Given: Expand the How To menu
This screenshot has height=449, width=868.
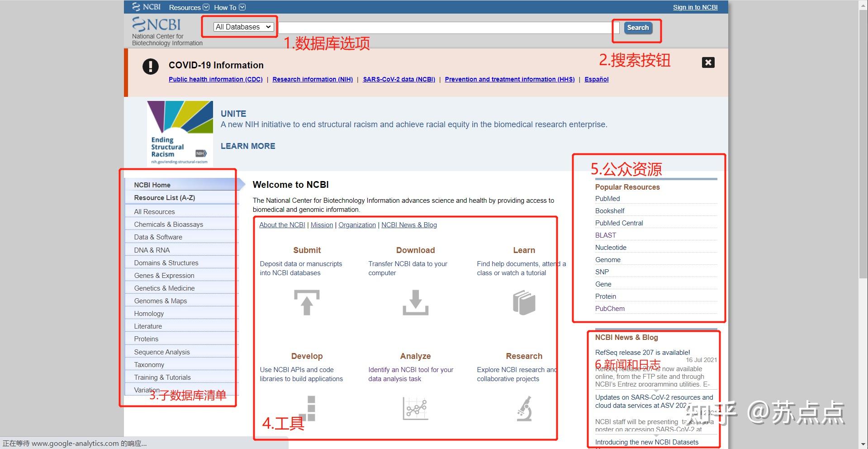Looking at the screenshot, I should 230,7.
